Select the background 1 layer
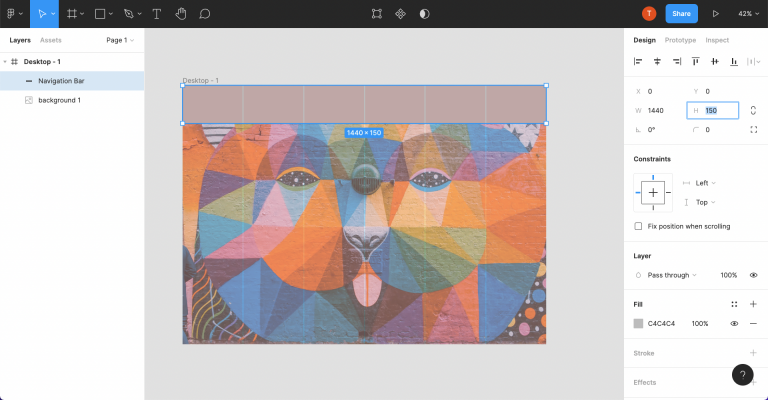The height and width of the screenshot is (400, 768). click(59, 100)
